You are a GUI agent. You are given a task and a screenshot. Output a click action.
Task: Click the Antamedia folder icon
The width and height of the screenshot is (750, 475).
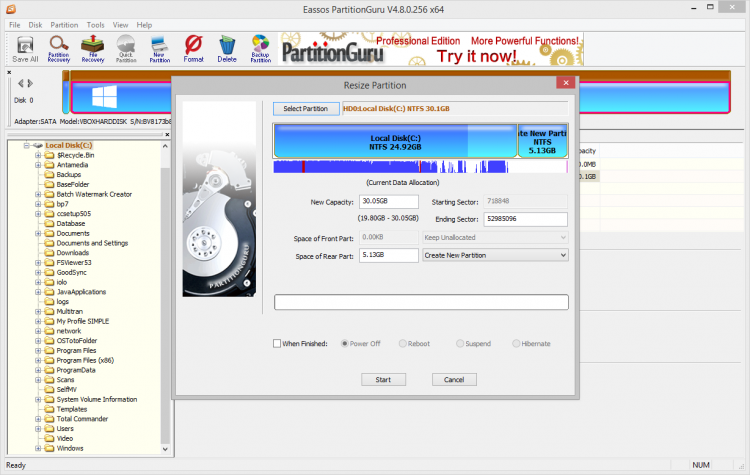click(x=49, y=165)
